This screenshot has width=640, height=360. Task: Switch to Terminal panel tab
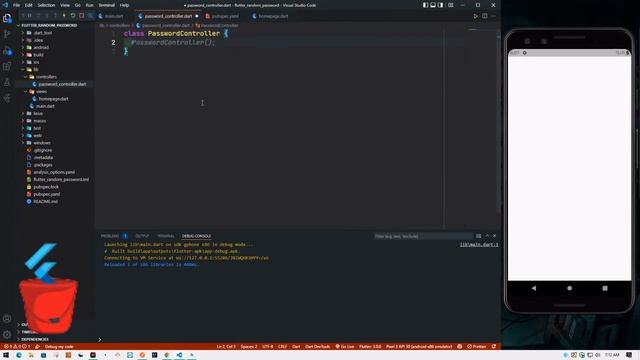(x=166, y=236)
